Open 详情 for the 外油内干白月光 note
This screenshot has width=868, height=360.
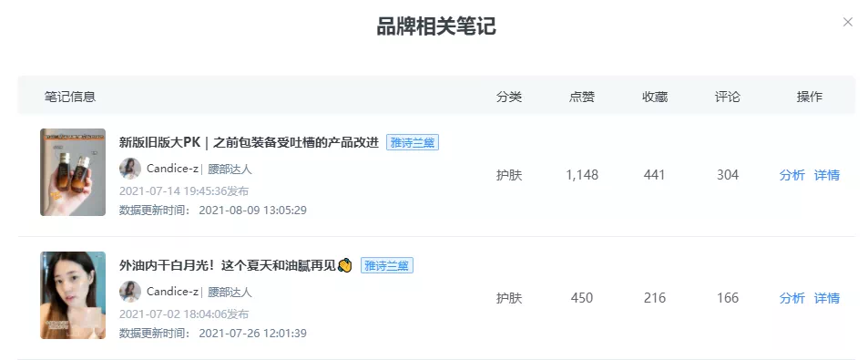[826, 298]
